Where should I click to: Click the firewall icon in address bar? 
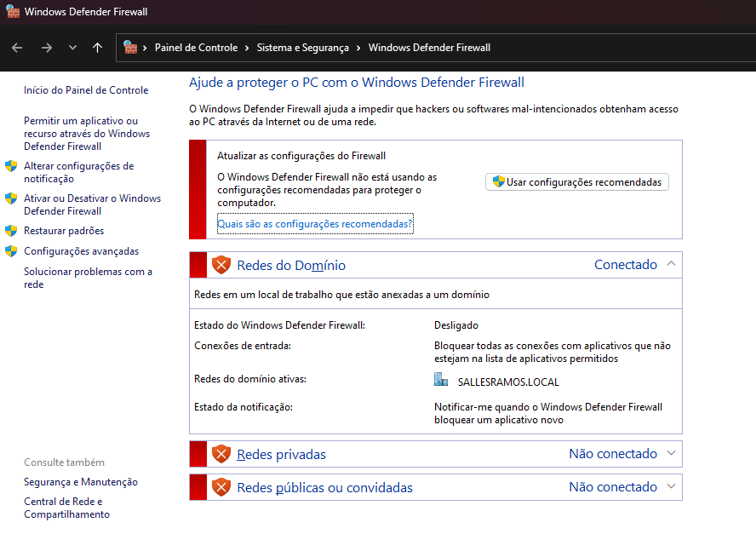(x=130, y=48)
